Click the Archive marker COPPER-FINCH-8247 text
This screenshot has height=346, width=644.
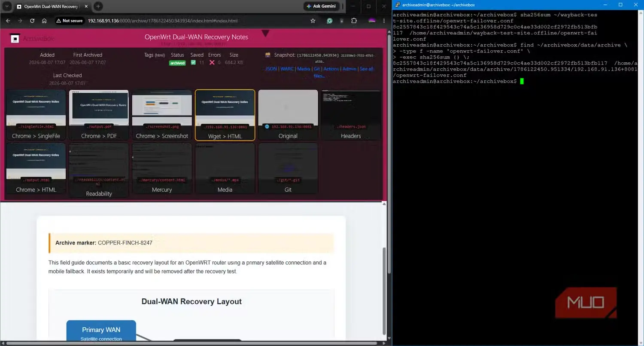104,243
